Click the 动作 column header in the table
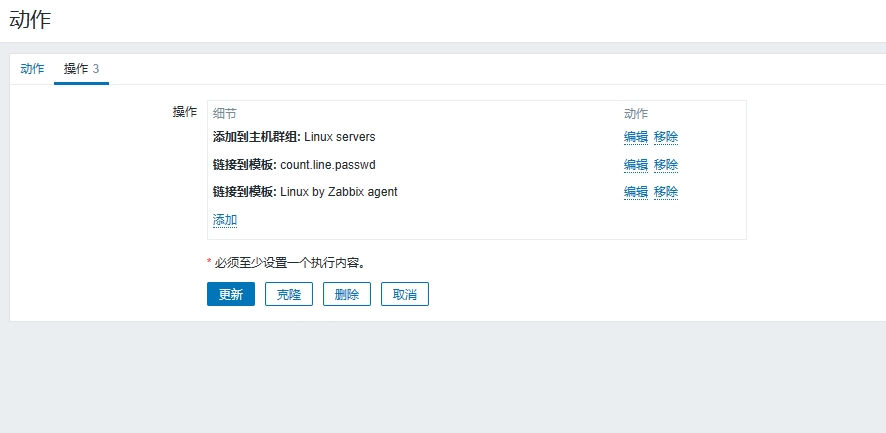886x433 pixels. click(636, 114)
